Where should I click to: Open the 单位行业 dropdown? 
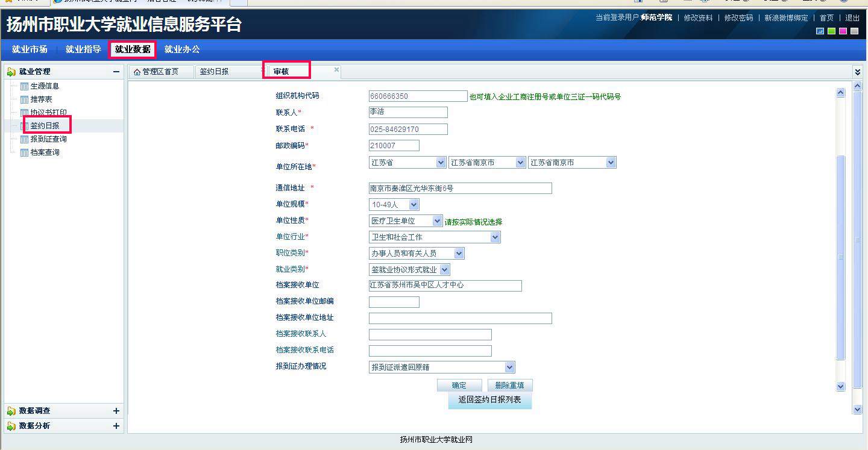(x=435, y=237)
